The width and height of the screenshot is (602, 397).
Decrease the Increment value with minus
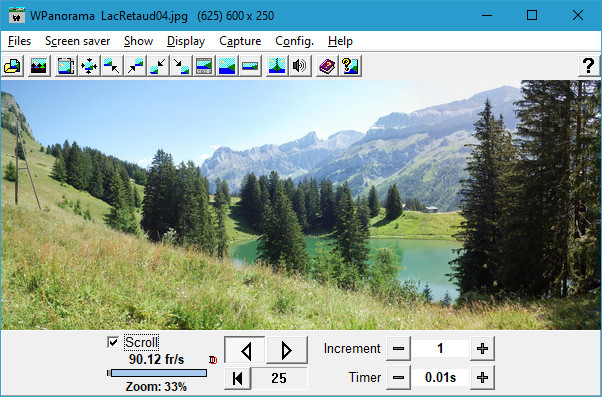point(398,349)
